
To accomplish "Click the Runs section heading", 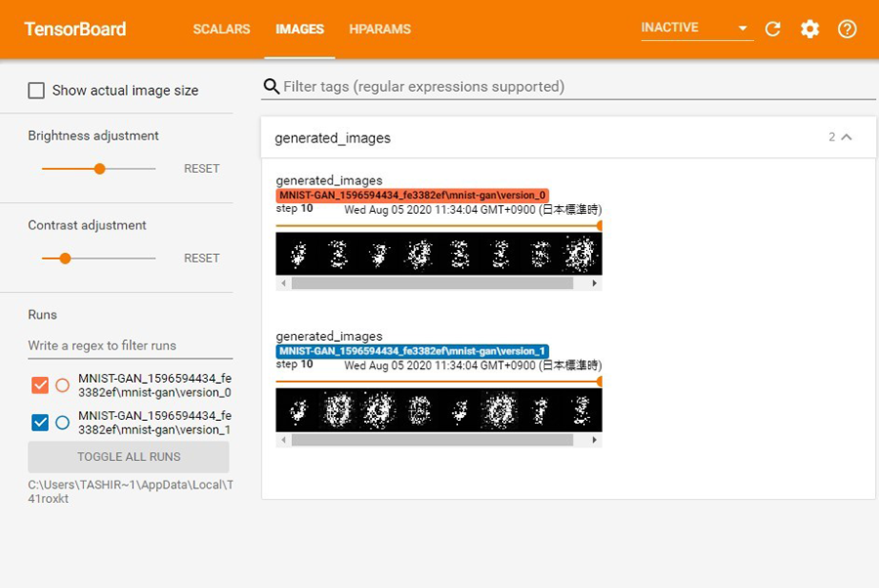I will click(x=43, y=315).
